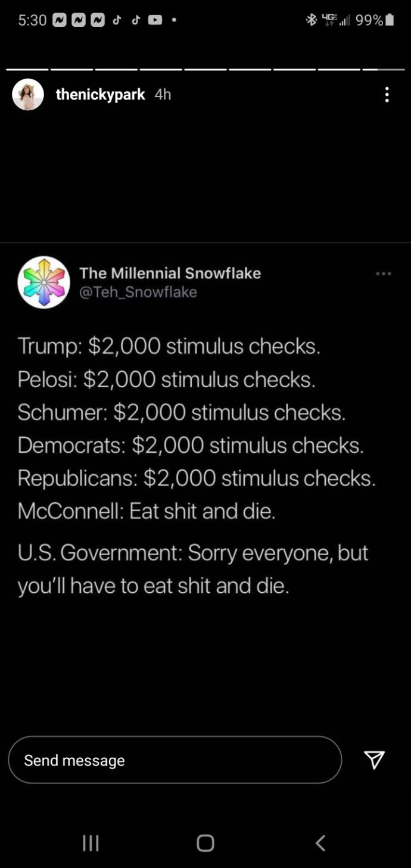The width and height of the screenshot is (411, 868).
Task: Tap the Android home button
Action: click(x=205, y=842)
